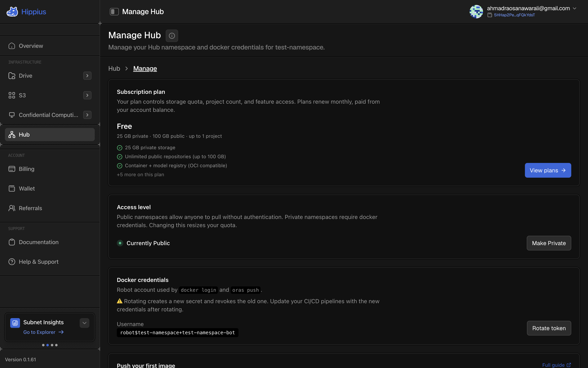Open Documentation in the sidebar
This screenshot has width=588, height=368.
click(50, 242)
